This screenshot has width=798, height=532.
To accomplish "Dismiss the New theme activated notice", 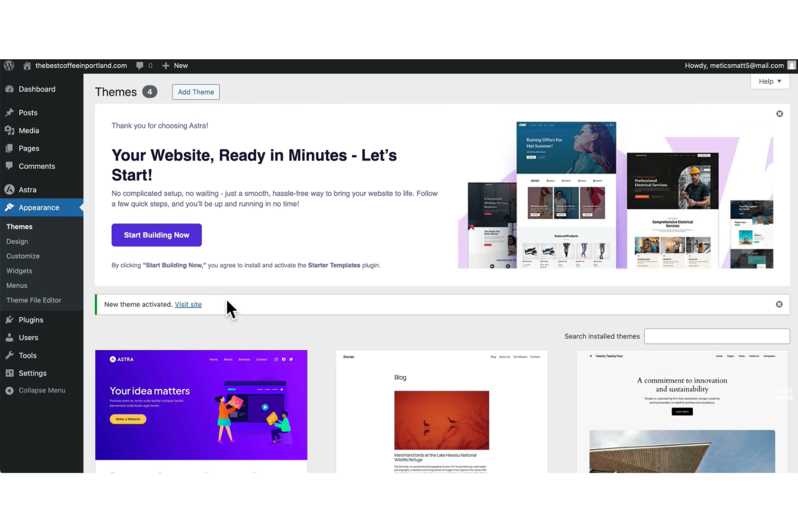I will pos(779,304).
